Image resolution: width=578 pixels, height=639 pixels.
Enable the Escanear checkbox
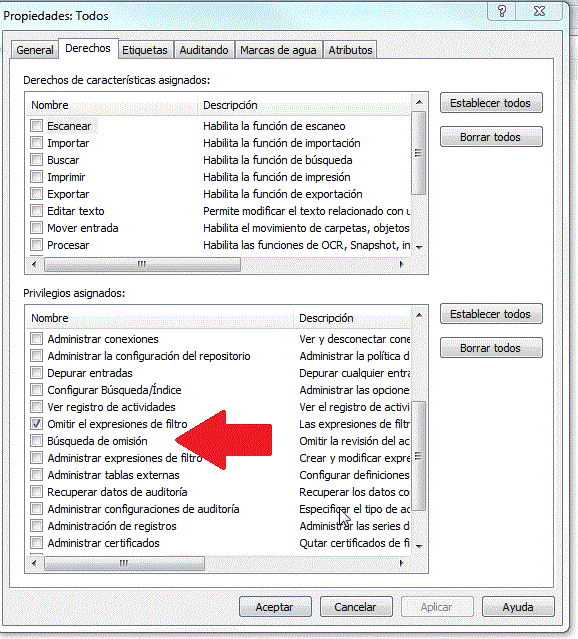click(x=37, y=126)
